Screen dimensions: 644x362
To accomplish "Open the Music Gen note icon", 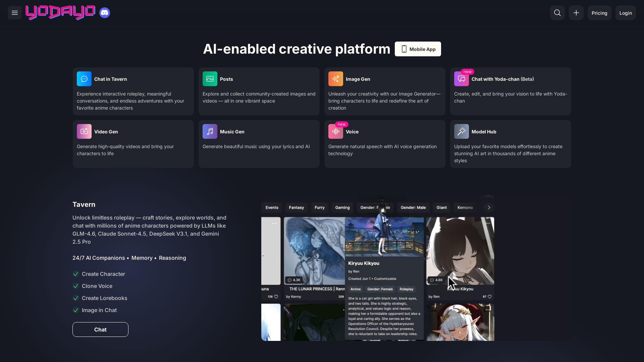I will [x=210, y=132].
